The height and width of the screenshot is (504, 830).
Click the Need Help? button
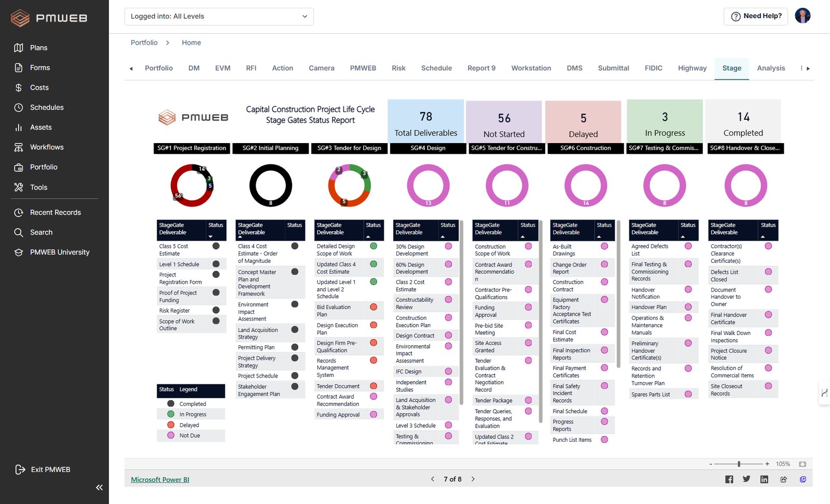coord(756,16)
